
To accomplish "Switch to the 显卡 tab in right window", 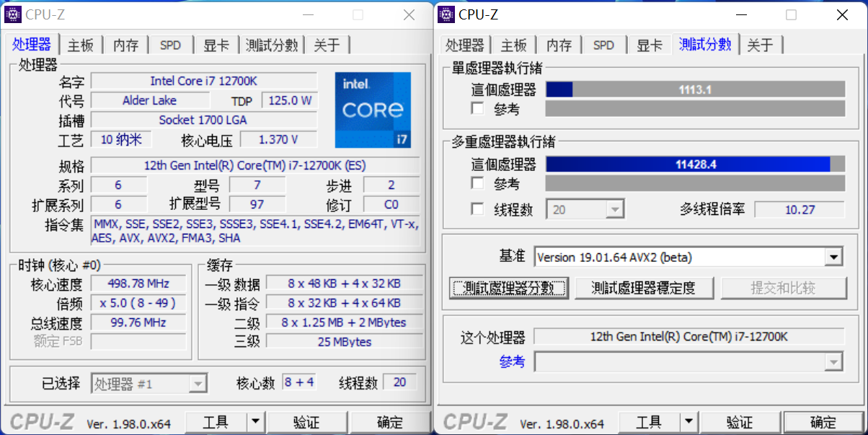I will point(648,44).
